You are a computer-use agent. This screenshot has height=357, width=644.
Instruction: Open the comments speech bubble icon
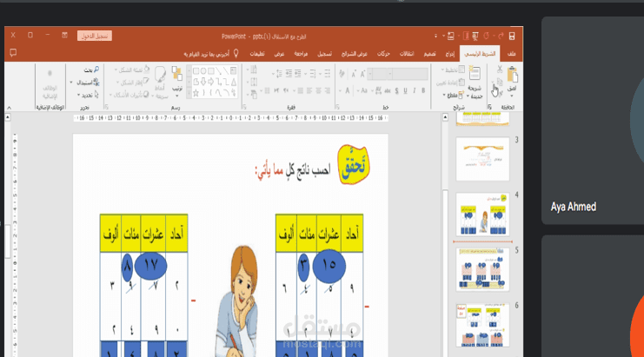pos(13,53)
